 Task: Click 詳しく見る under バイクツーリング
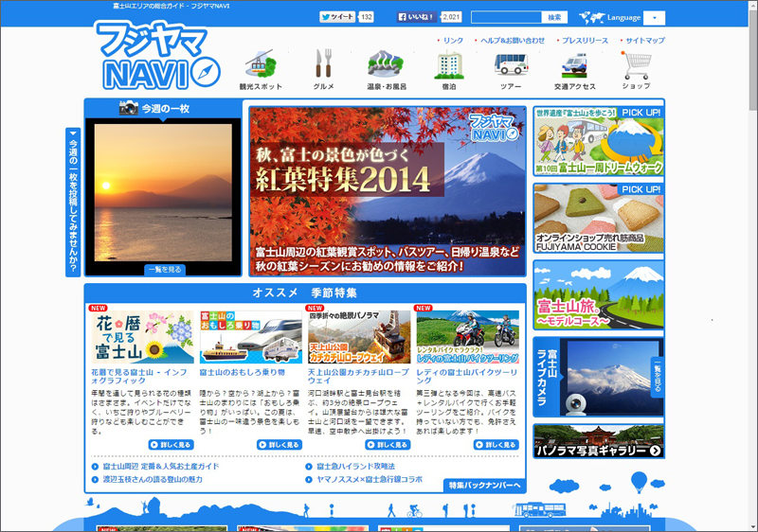[496, 445]
